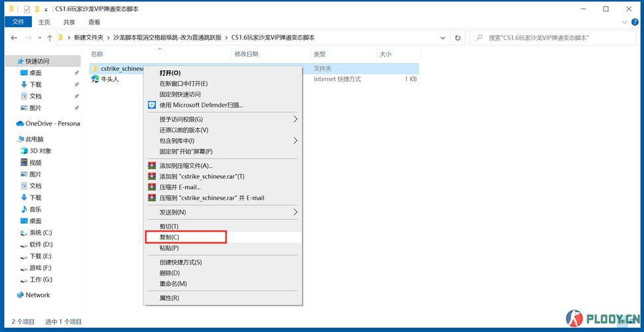Click the Forward navigation arrow
This screenshot has height=332, width=644.
(x=29, y=38)
